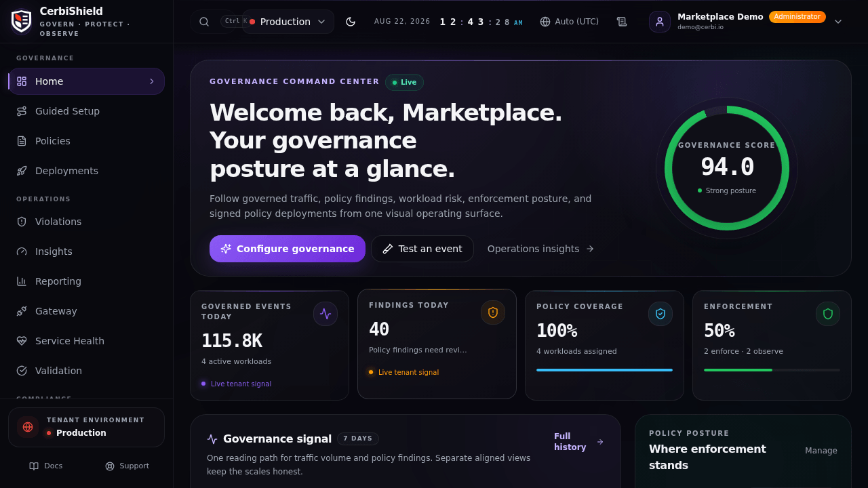Click the search magnifier icon
This screenshot has height=488, width=868.
tap(204, 22)
